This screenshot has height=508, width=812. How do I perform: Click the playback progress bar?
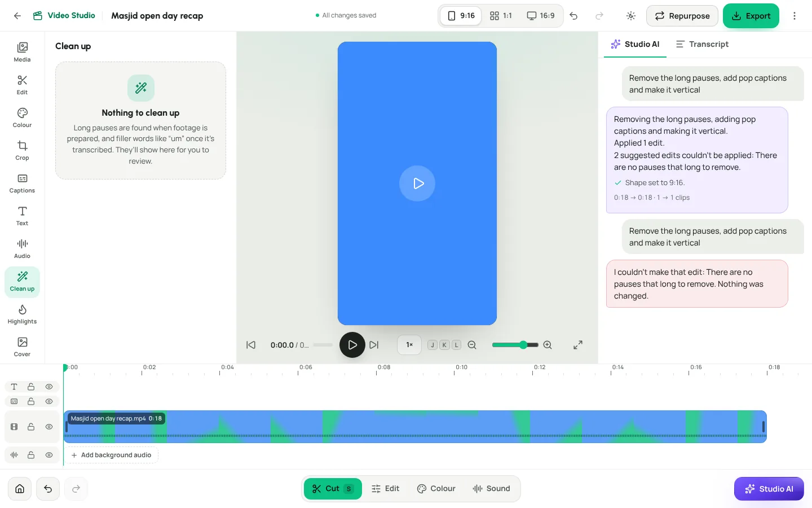(323, 345)
